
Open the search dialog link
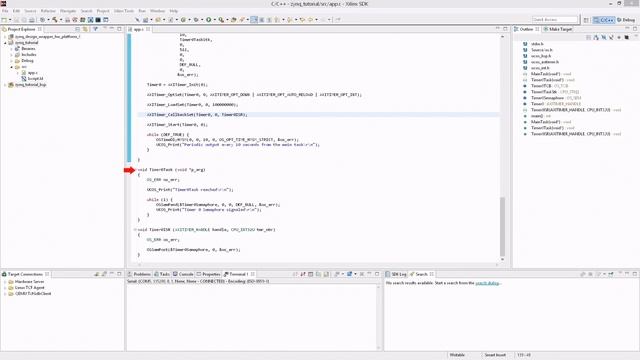pyautogui.click(x=487, y=283)
